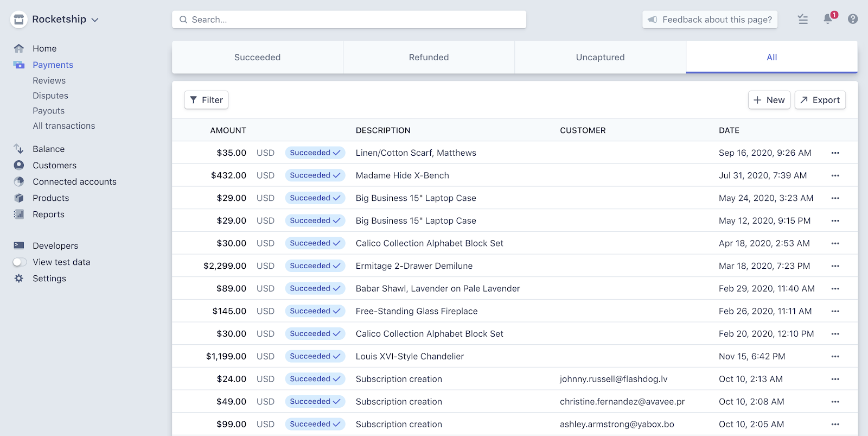Screen dimensions: 868x436
Task: Open more options for $2,299.00 payment row
Action: click(x=835, y=266)
